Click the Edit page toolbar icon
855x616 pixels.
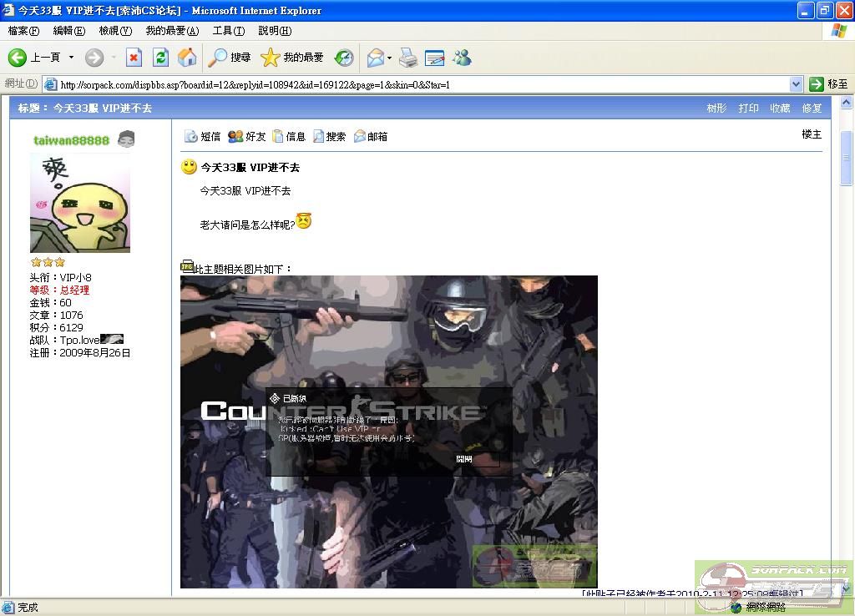(x=434, y=58)
